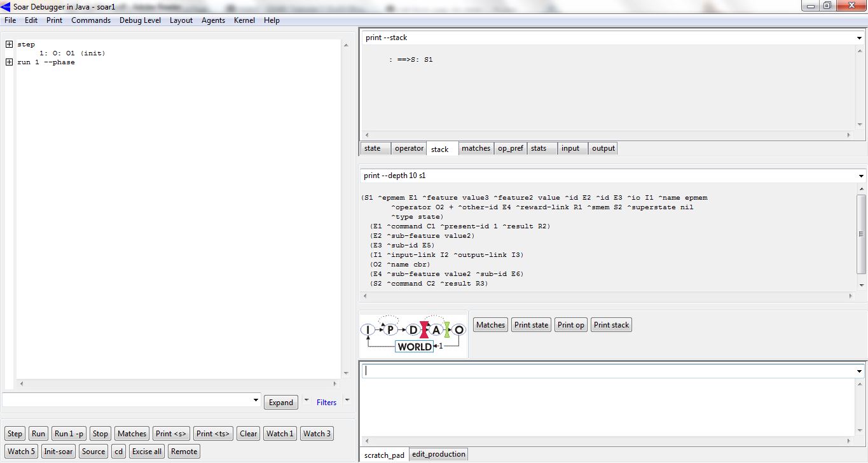The height and width of the screenshot is (463, 868).
Task: Click the scratch pad command input field
Action: click(x=609, y=371)
